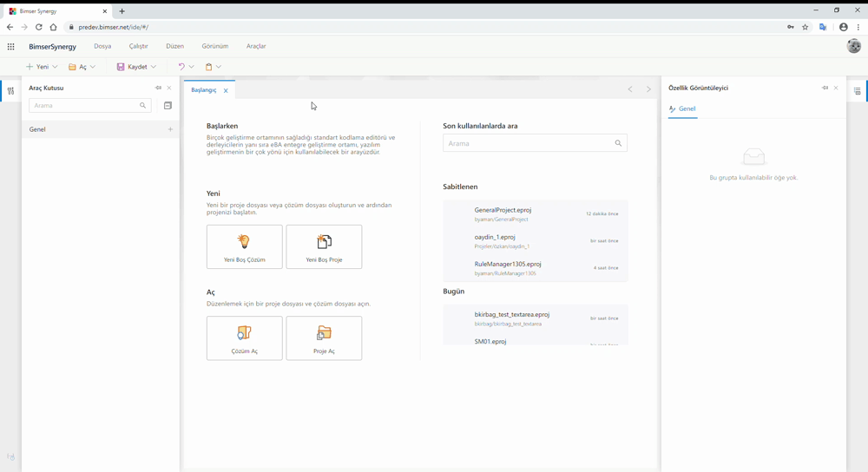
Task: Click Yeni Boş Çözüm tile
Action: pos(244,246)
